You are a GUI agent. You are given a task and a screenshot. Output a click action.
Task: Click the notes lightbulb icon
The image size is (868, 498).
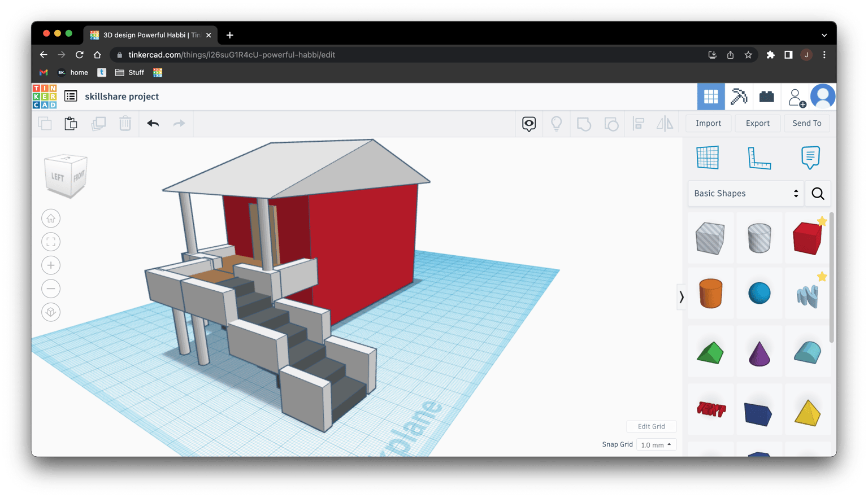point(557,124)
